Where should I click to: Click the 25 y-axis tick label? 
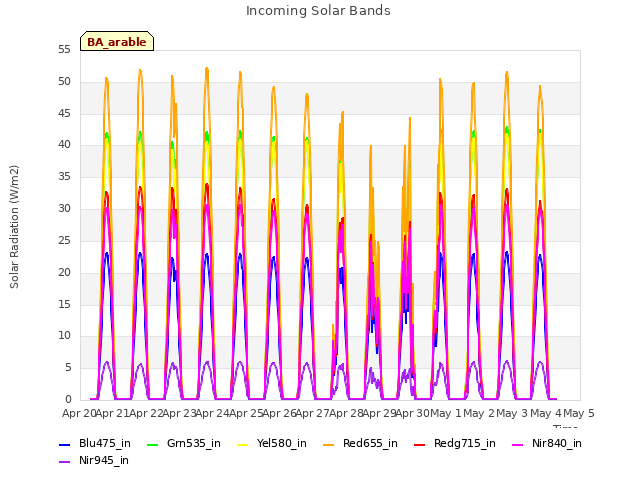pos(64,241)
